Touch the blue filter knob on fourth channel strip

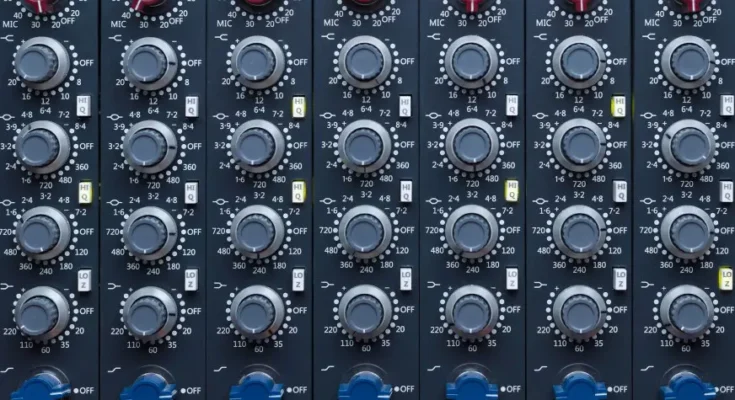tap(365, 386)
